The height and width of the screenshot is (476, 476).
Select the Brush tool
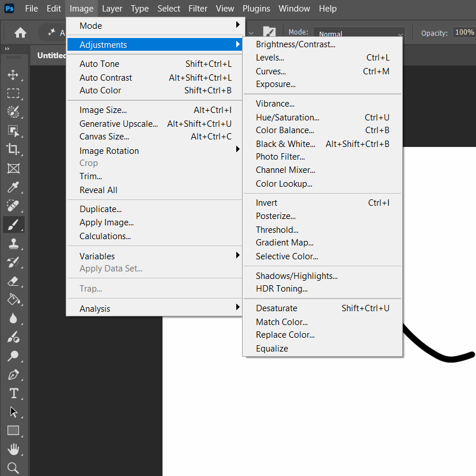(13, 224)
